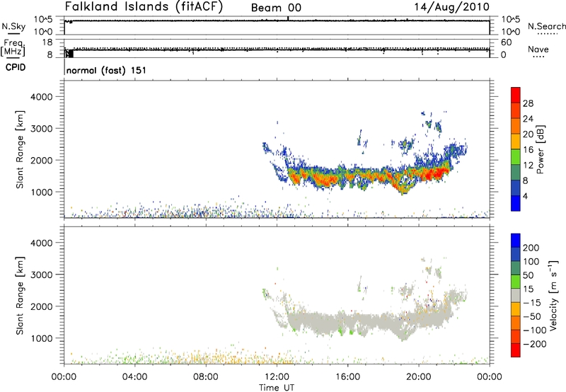Click the red segment of the velocity color bar
The image size is (566, 392).
[516, 350]
